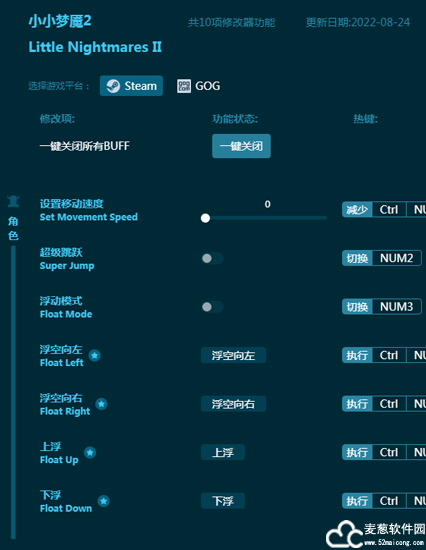This screenshot has width=426, height=550.
Task: Enable the Float Mode switch
Action: [213, 307]
